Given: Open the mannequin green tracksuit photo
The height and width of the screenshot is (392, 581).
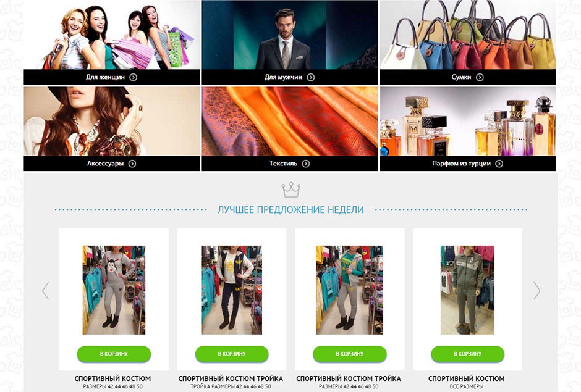Looking at the screenshot, I should tap(467, 290).
